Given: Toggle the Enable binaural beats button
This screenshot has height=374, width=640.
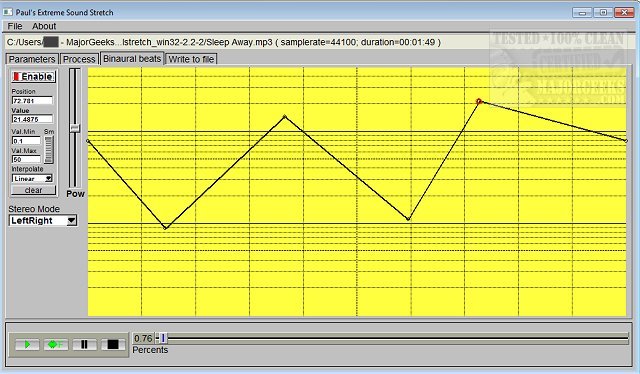Looking at the screenshot, I should pyautogui.click(x=33, y=77).
